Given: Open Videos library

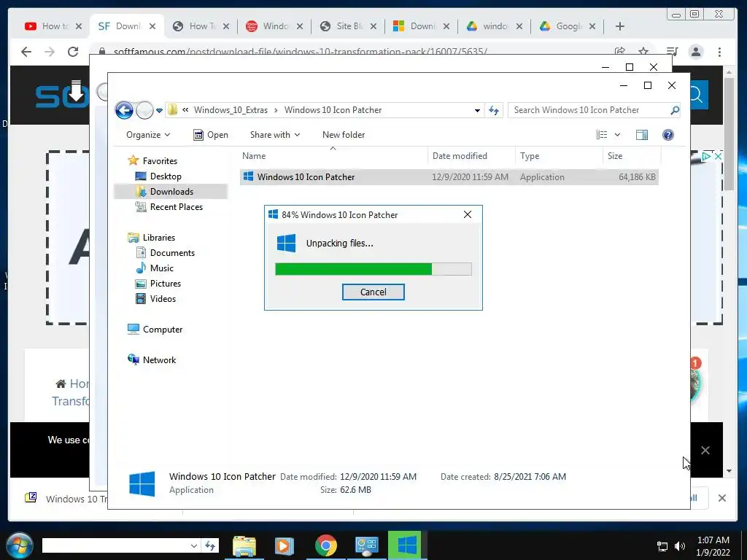Looking at the screenshot, I should tap(163, 298).
